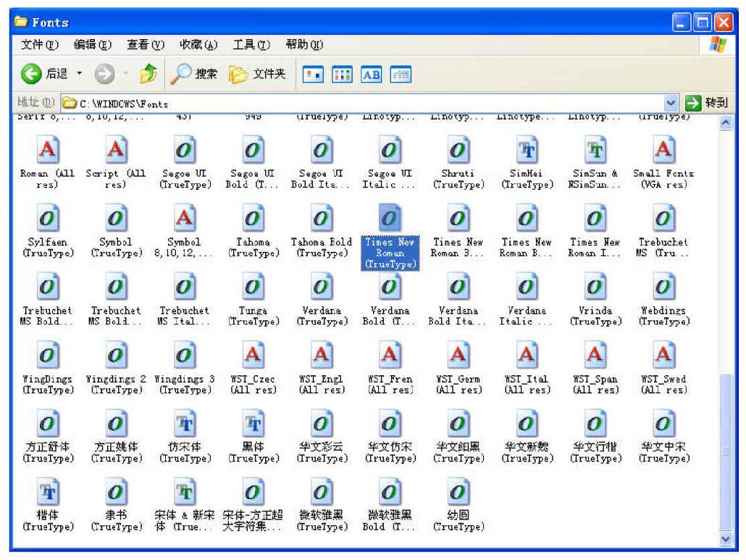Open the 工具(T) menu
Image resolution: width=746 pixels, height=560 pixels.
[251, 45]
